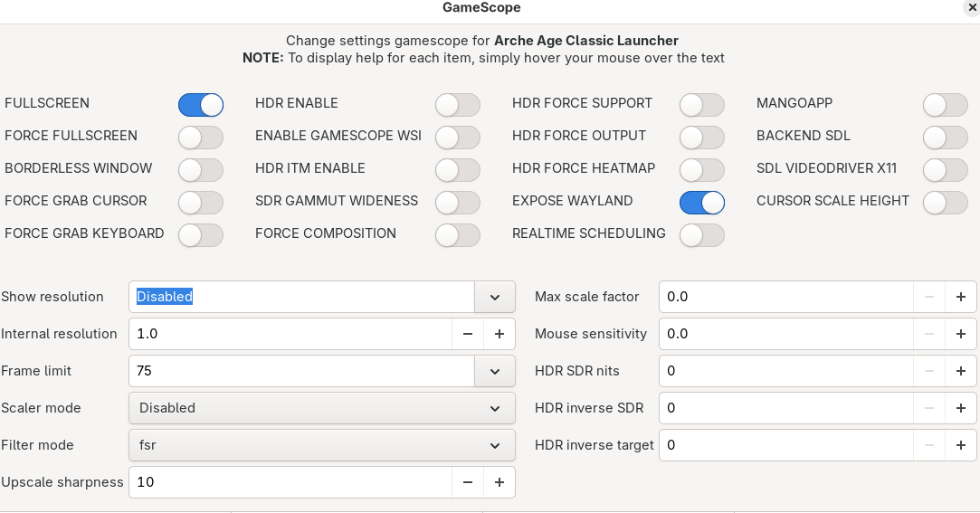Disable the FULLSCREEN toggle
Screen dimensions: 980x513
tap(201, 105)
